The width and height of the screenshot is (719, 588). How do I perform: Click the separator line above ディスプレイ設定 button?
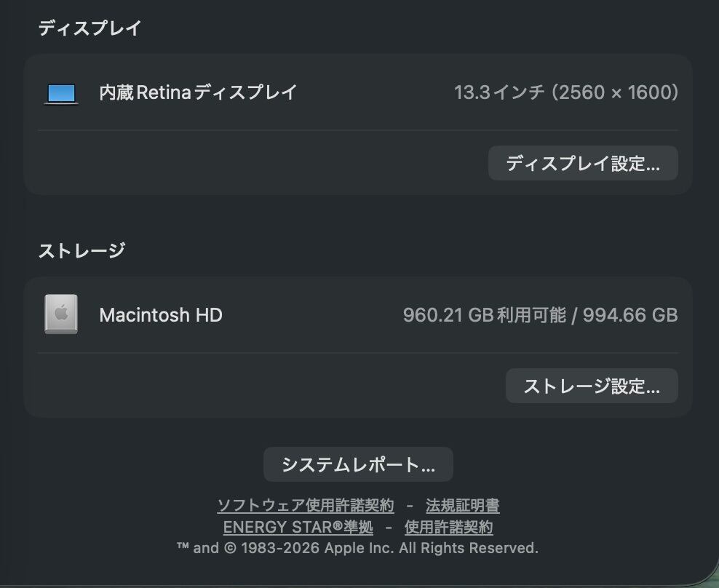pos(358,131)
